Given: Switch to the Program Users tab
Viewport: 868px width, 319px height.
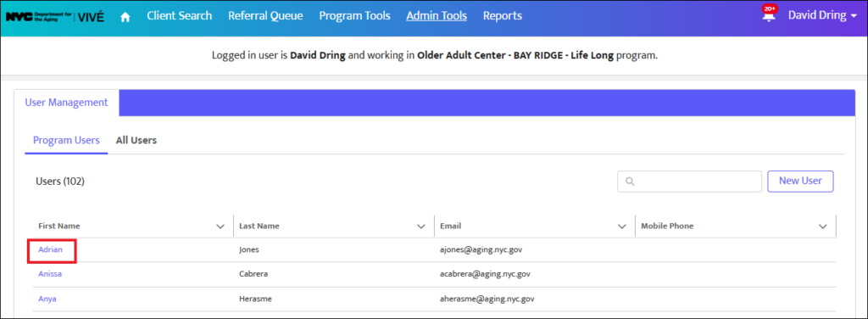Looking at the screenshot, I should (x=66, y=140).
